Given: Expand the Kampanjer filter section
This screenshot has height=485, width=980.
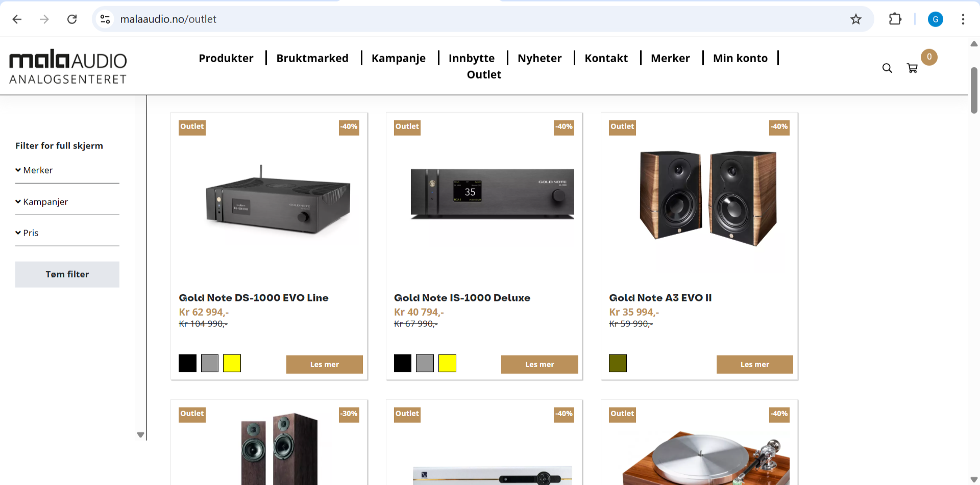Looking at the screenshot, I should tap(67, 202).
